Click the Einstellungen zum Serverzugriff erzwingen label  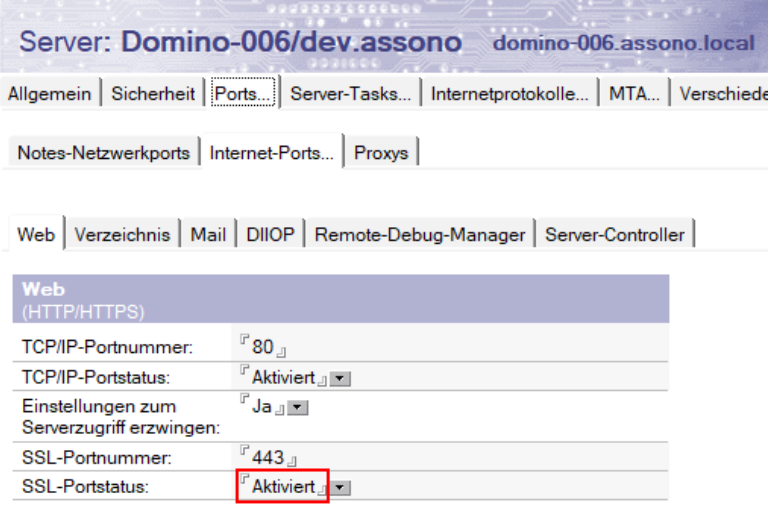point(121,417)
